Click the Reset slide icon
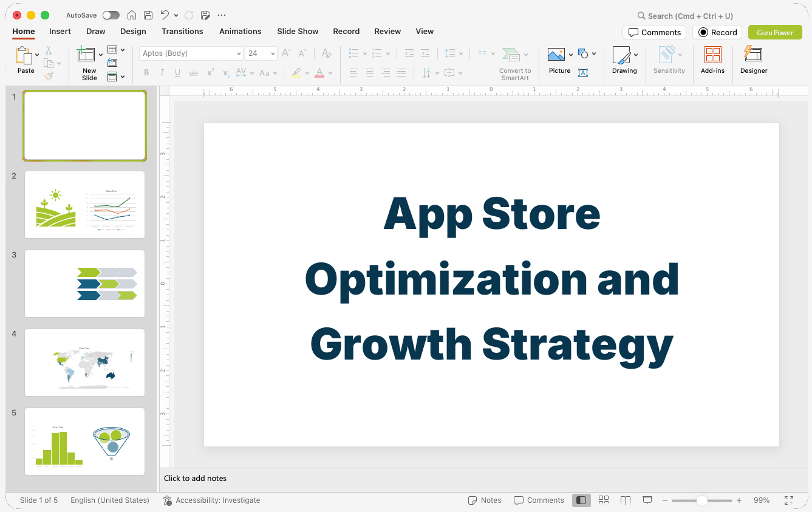The height and width of the screenshot is (512, 812). tap(112, 63)
